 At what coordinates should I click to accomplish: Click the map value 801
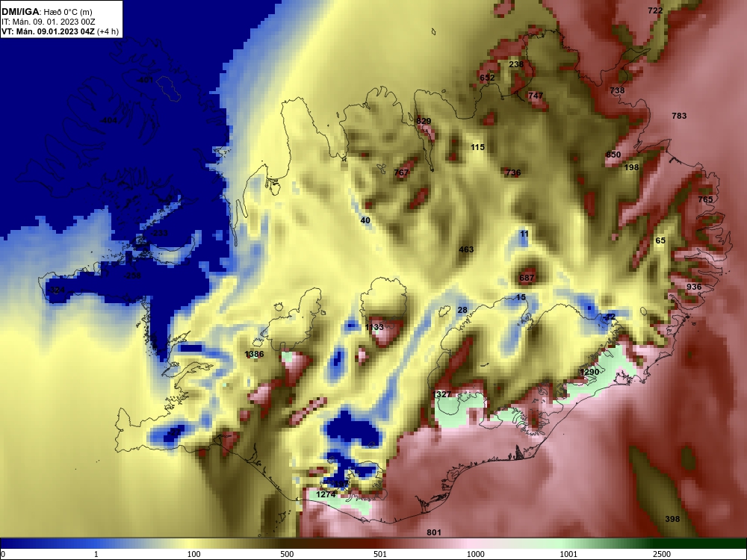point(434,532)
